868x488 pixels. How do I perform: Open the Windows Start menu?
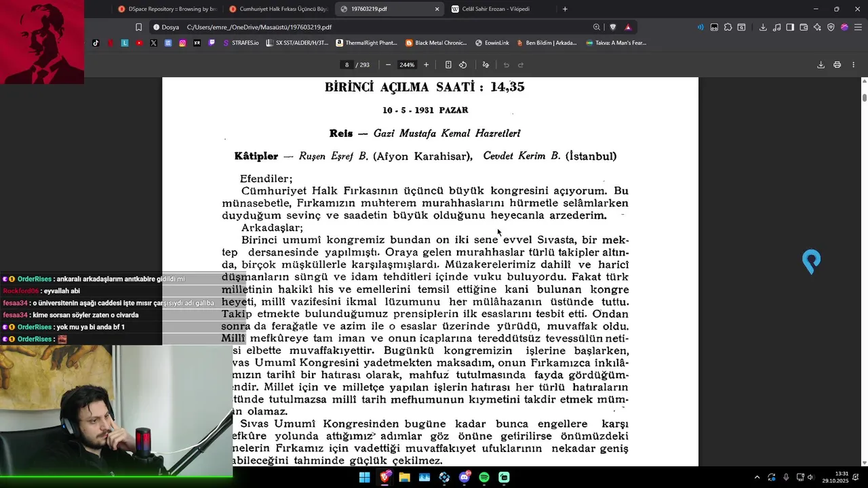click(x=364, y=477)
